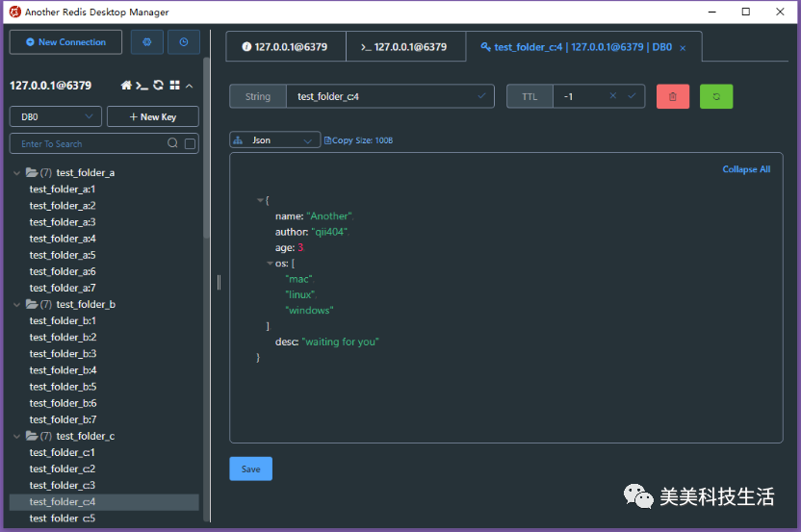This screenshot has height=532, width=801.
Task: Click the "windows" array entry
Action: pos(309,311)
